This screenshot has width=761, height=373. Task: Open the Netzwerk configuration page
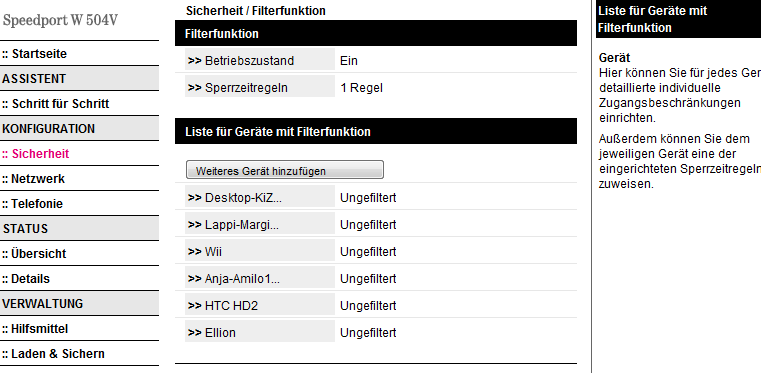click(33, 179)
